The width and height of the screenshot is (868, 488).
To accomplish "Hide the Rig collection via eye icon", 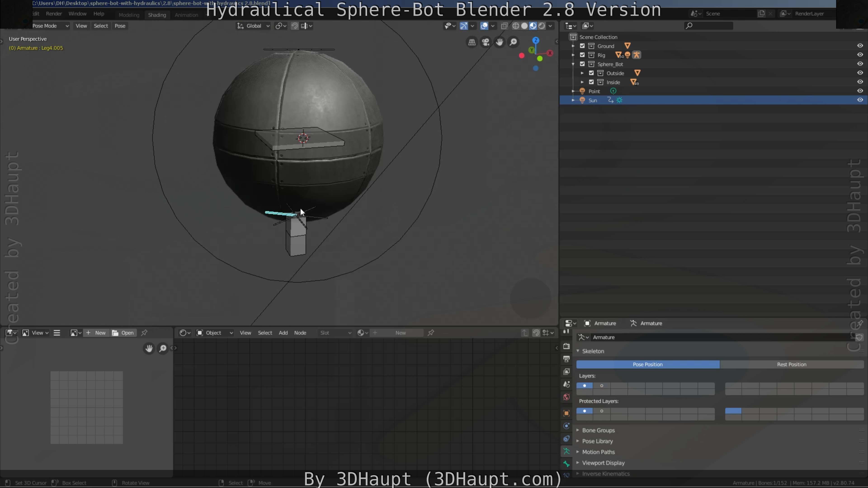I will [x=860, y=55].
